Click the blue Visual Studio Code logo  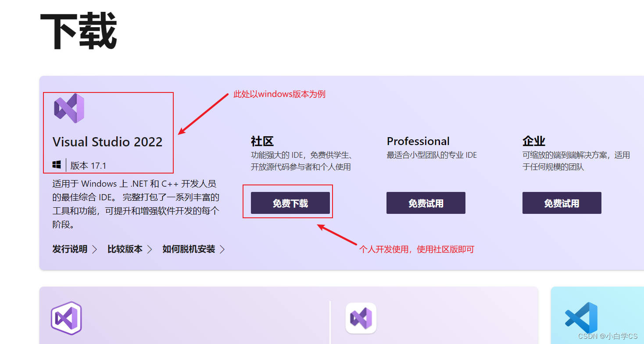pyautogui.click(x=581, y=318)
